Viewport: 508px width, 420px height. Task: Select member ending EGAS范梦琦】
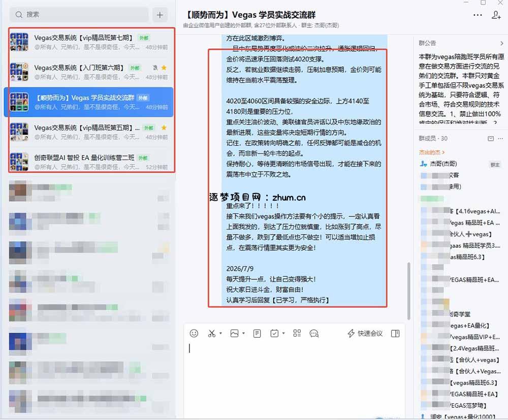454,405
